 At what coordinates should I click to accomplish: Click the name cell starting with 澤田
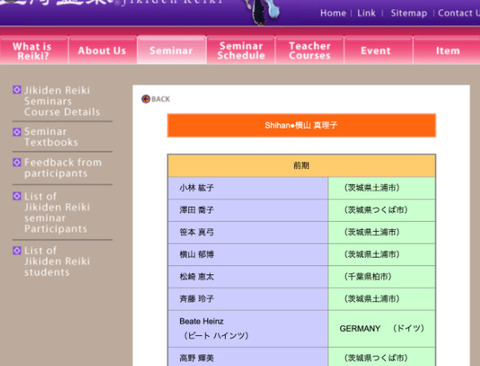click(248, 210)
